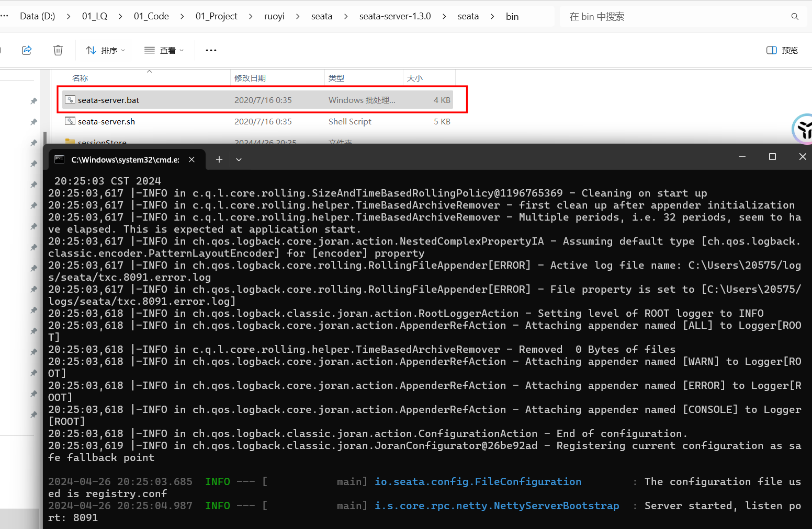Expand chevron after 01_Project in breadcrumb

pyautogui.click(x=251, y=16)
